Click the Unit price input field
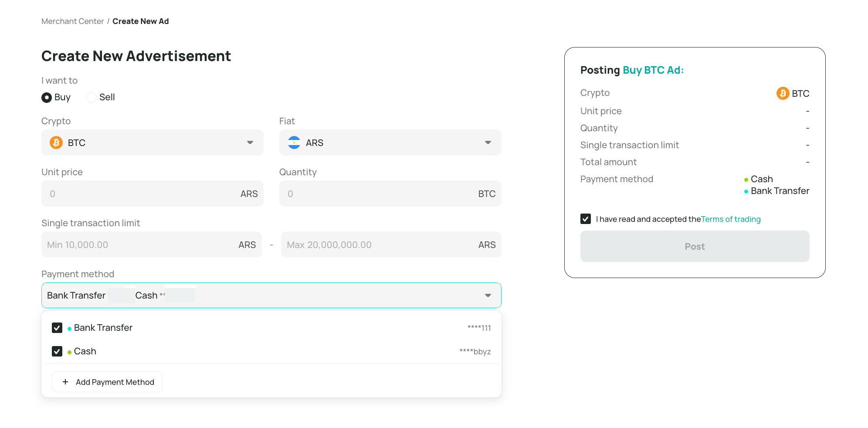The height and width of the screenshot is (428, 868). (153, 194)
